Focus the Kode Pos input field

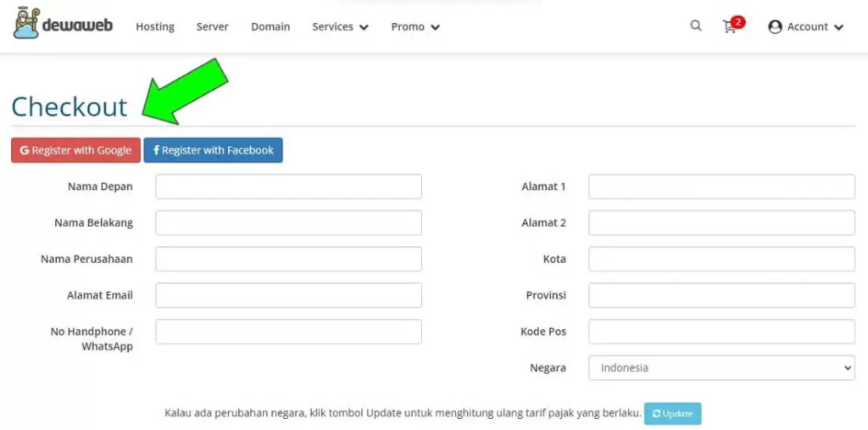click(x=722, y=332)
